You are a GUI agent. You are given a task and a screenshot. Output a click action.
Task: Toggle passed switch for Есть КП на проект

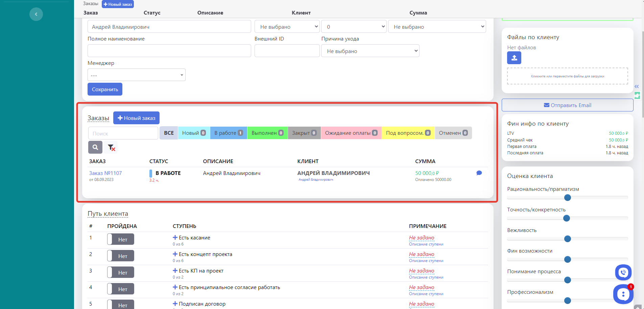(x=121, y=273)
